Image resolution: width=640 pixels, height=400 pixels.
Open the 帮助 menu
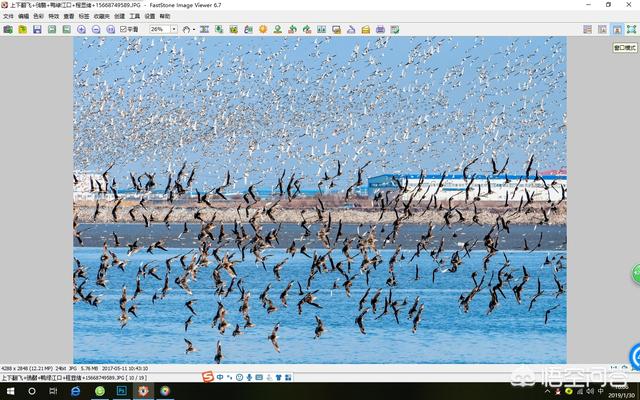(165, 16)
